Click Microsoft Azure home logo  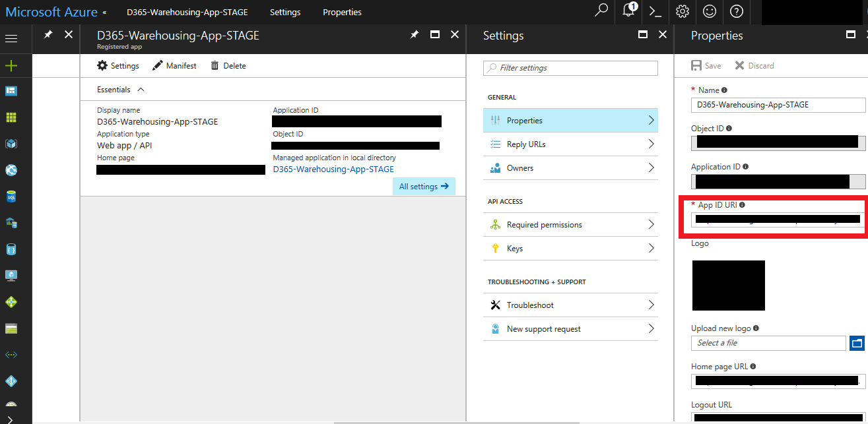tap(51, 12)
